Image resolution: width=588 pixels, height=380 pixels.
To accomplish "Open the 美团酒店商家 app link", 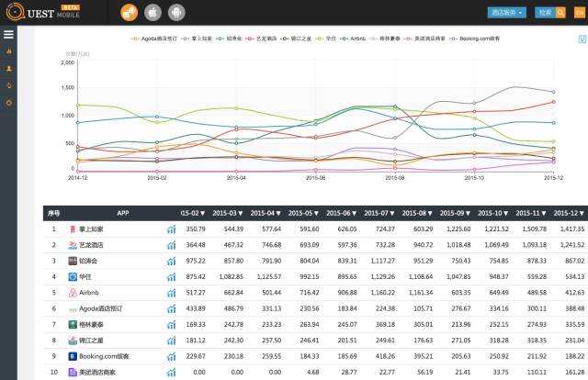I will click(x=97, y=373).
